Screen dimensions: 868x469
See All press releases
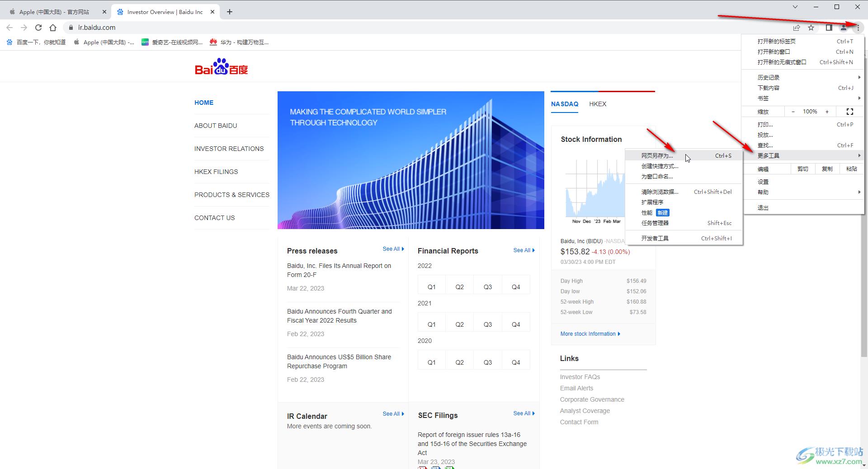coord(393,249)
